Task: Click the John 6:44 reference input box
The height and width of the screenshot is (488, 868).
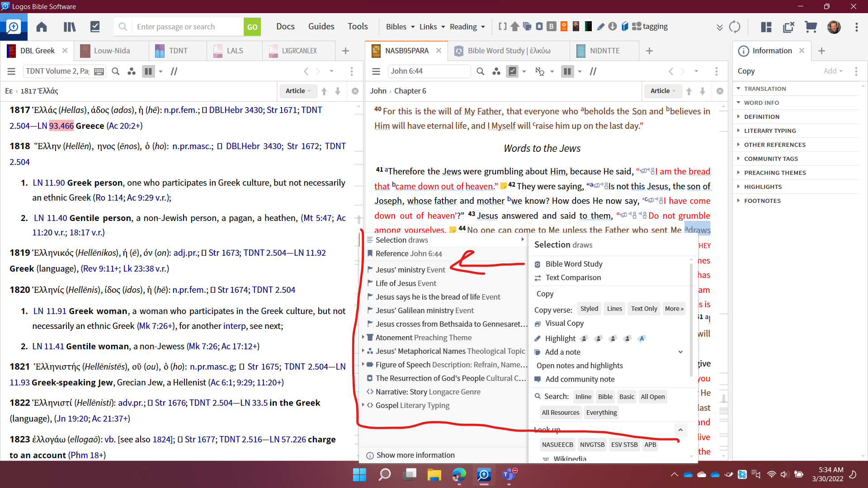Action: [x=429, y=71]
